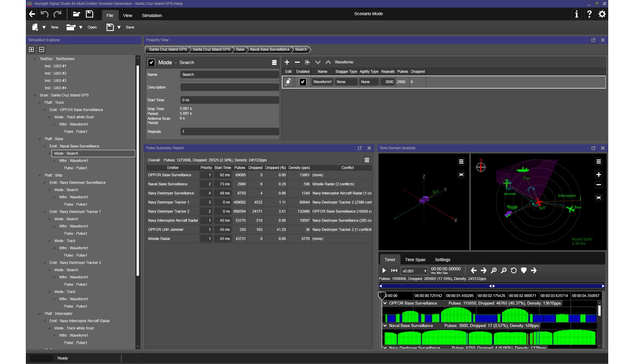Click the first Santa Cruz Island GPS breadcrumb

pyautogui.click(x=168, y=50)
